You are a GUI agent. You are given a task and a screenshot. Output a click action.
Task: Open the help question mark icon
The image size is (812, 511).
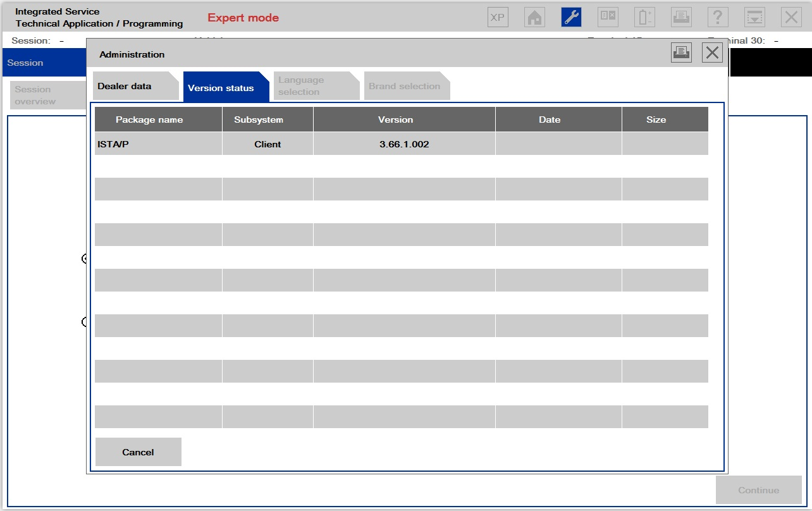pos(718,17)
